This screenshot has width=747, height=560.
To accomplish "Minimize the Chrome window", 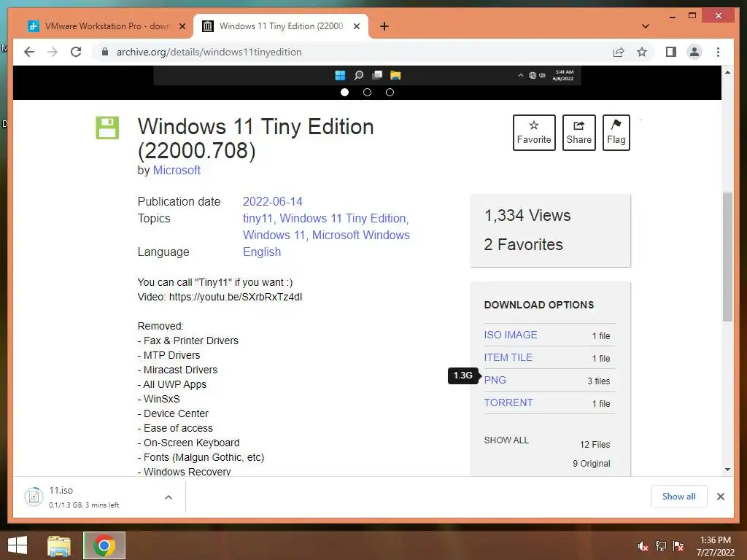I will point(672,17).
